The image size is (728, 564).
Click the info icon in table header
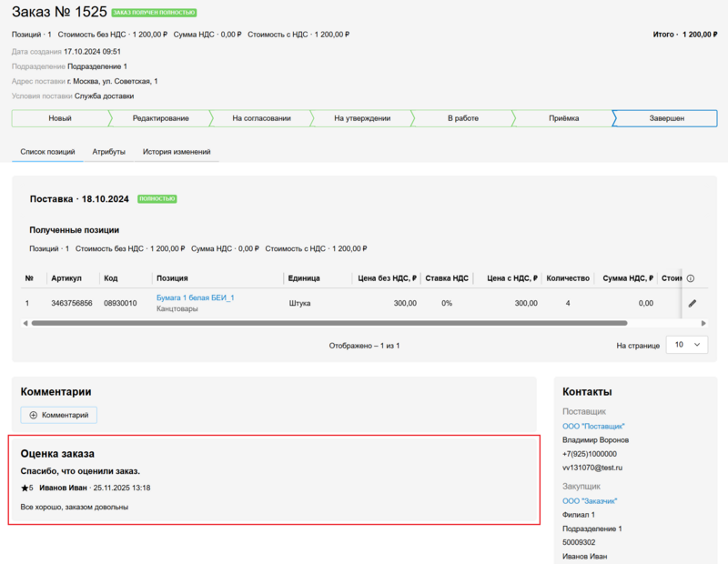(x=691, y=278)
